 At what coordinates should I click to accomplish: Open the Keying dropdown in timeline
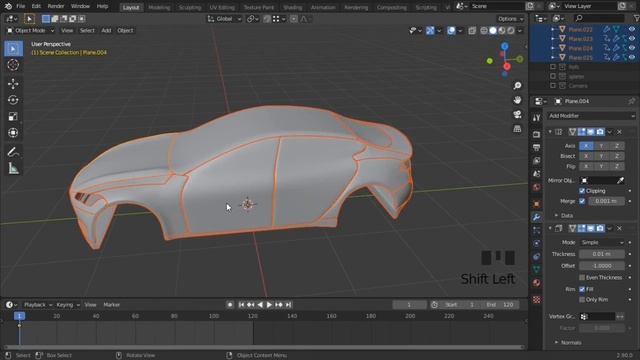pos(68,305)
